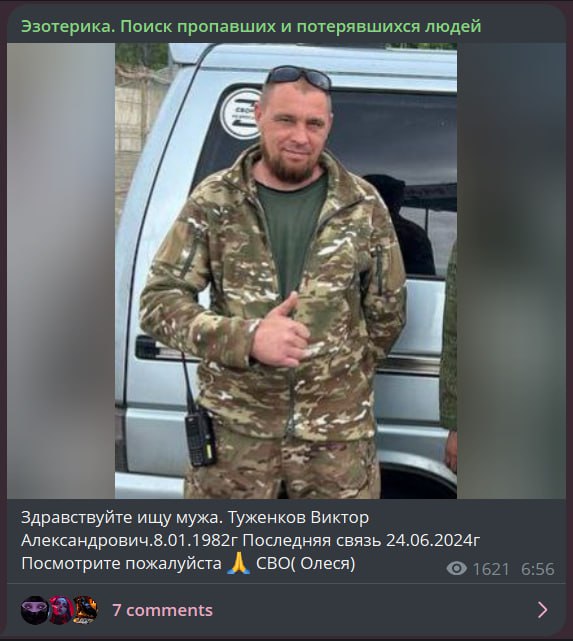Click the greeting text Здравствуйте ищу мужа
573x641 pixels.
click(122, 518)
